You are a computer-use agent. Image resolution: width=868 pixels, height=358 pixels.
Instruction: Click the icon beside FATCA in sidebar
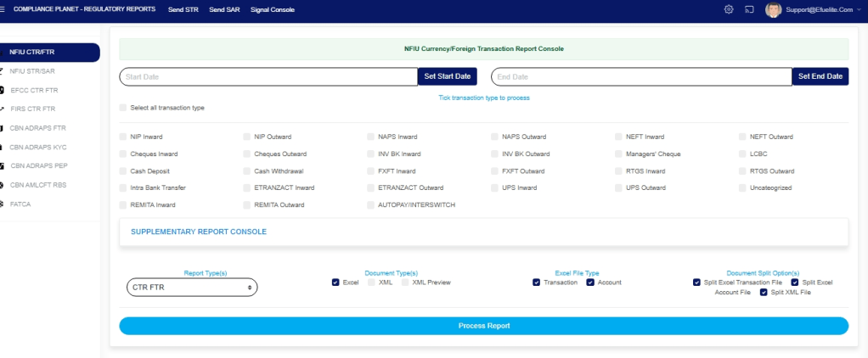[x=3, y=204]
